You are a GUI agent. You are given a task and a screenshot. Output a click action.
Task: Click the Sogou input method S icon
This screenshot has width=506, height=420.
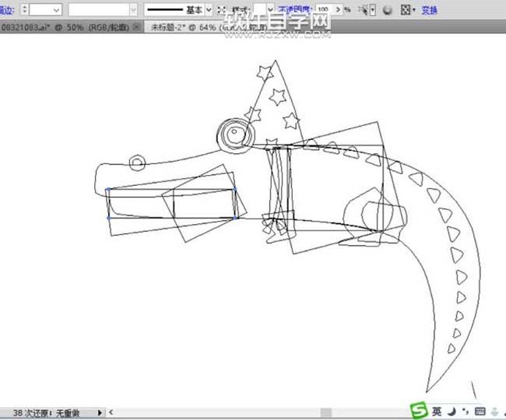(420, 410)
